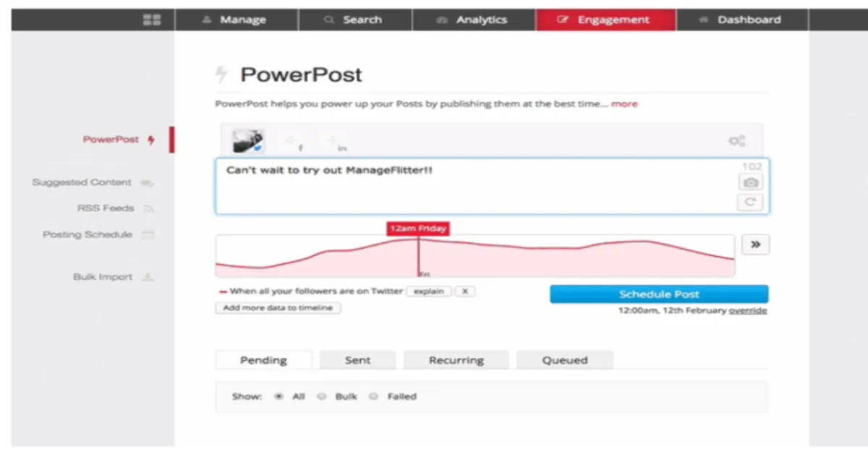Click the refresh icon below the camera
868x465 pixels.
[x=752, y=202]
